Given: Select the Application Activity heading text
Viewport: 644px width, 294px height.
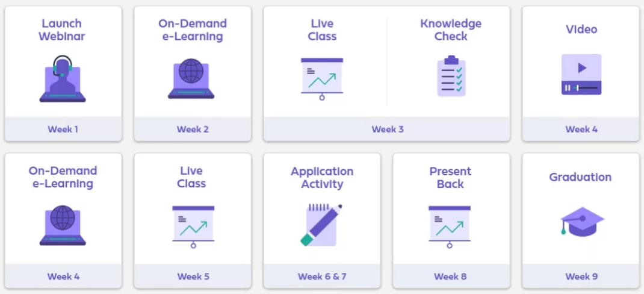Looking at the screenshot, I should 322,178.
